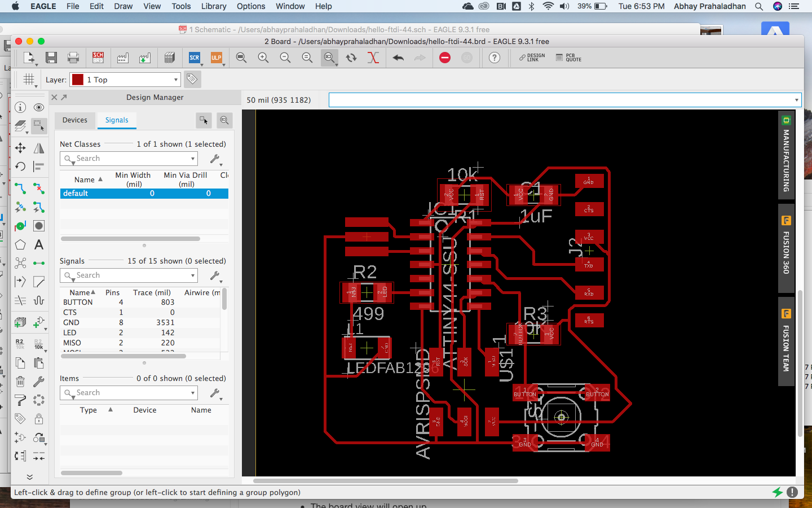812x508 pixels.
Task: Open the Library menu
Action: click(214, 6)
